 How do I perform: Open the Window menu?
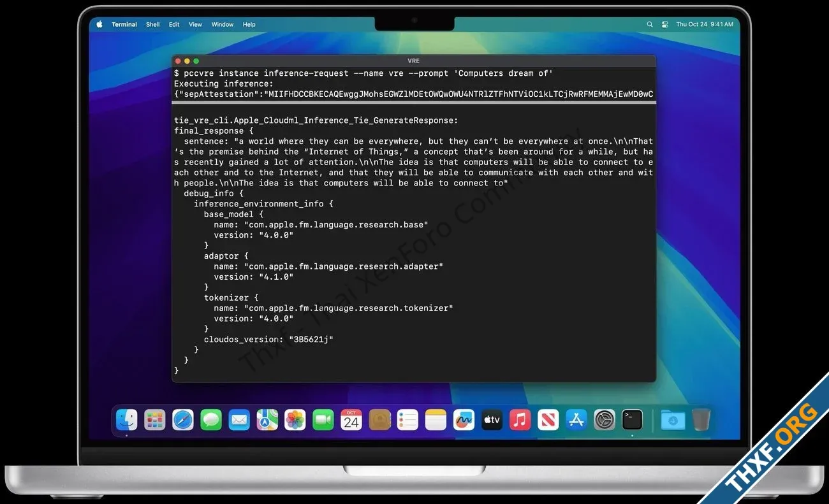point(222,24)
